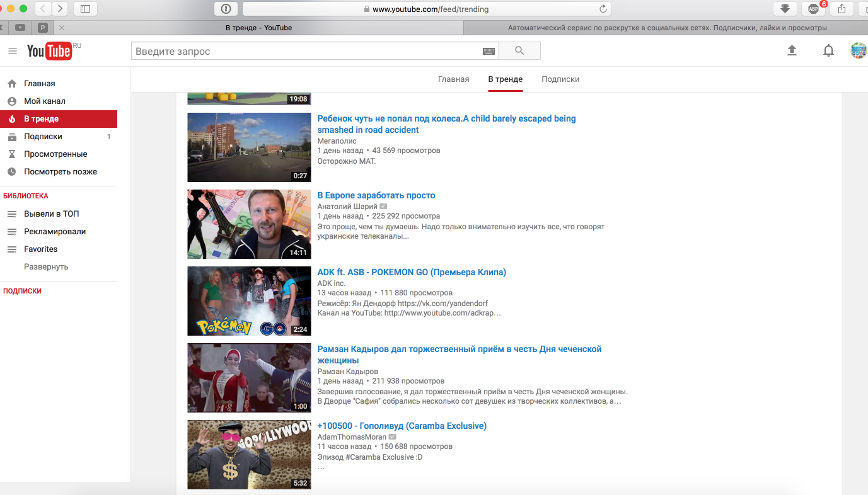Open thumbnail of the 14:11 video
The image size is (868, 495).
point(249,224)
